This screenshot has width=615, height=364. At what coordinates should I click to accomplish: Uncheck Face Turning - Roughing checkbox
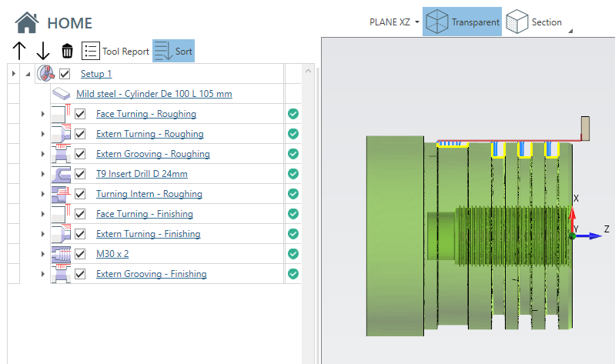80,114
